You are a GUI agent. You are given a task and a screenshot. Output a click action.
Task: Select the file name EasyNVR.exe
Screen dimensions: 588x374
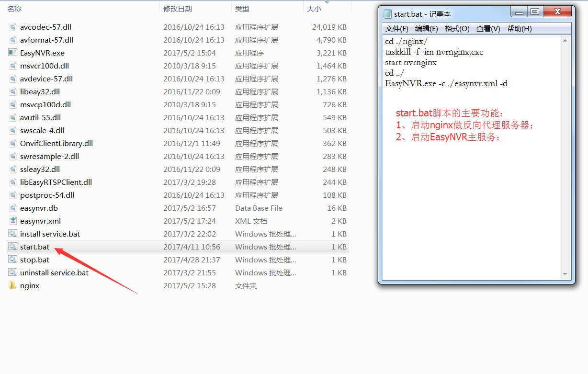[x=42, y=53]
